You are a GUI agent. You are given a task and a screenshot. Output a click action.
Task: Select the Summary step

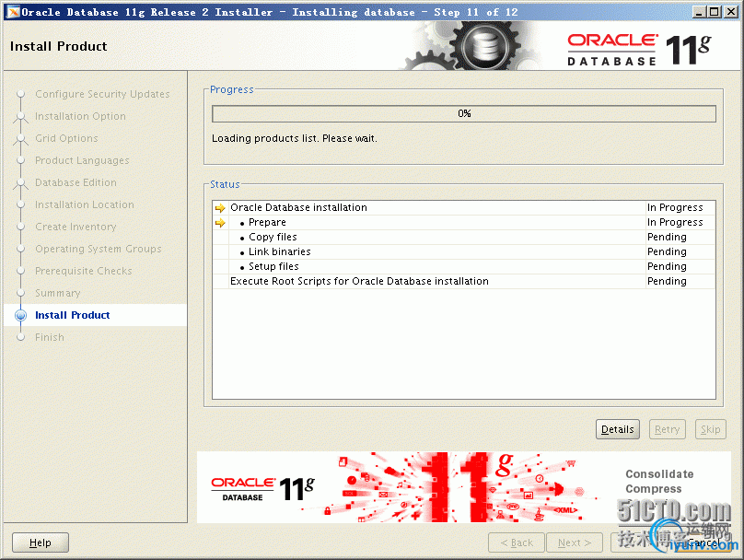click(x=57, y=293)
